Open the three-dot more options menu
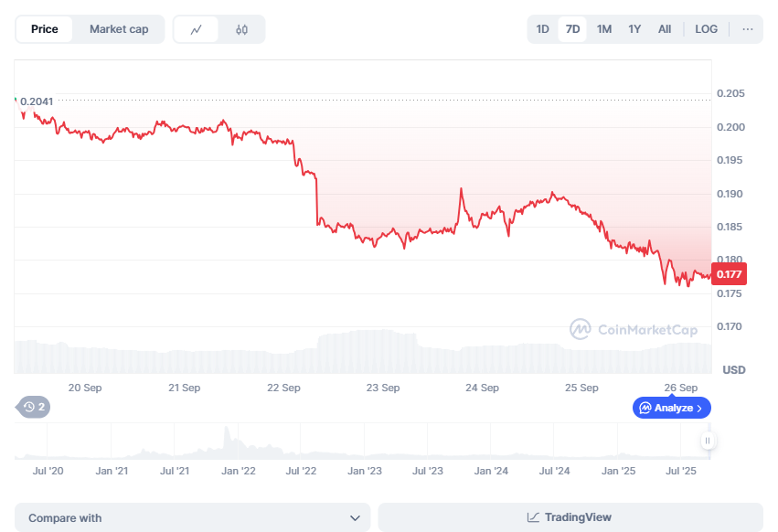Screen dimensions: 778x532 (x=748, y=29)
